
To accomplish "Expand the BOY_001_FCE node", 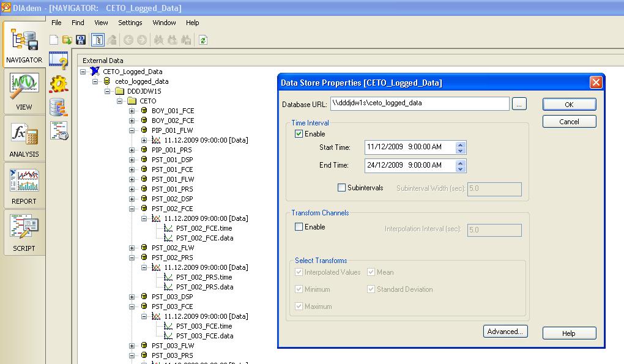I will pyautogui.click(x=132, y=111).
